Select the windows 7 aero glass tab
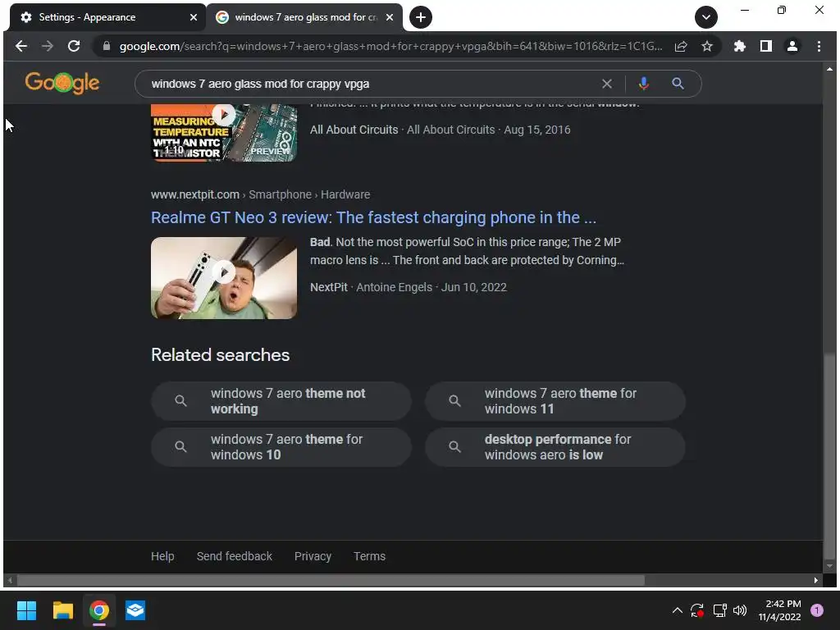Screen dimensions: 840x630 [304, 17]
